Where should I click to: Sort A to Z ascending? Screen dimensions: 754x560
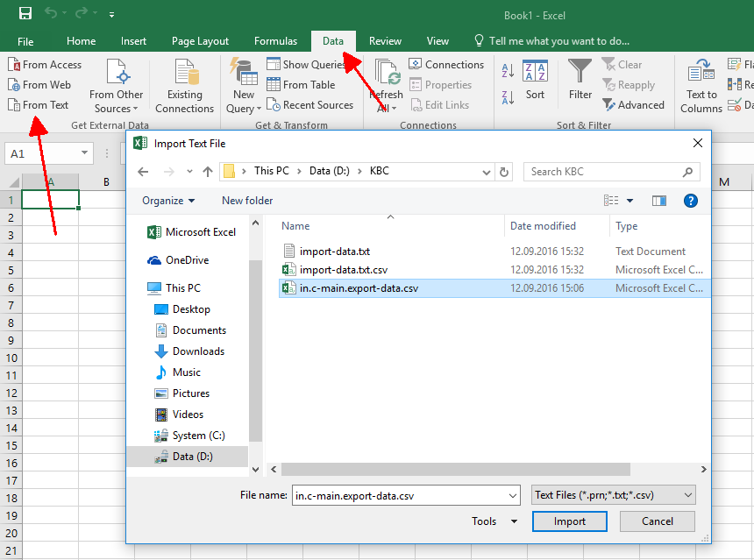[x=508, y=71]
